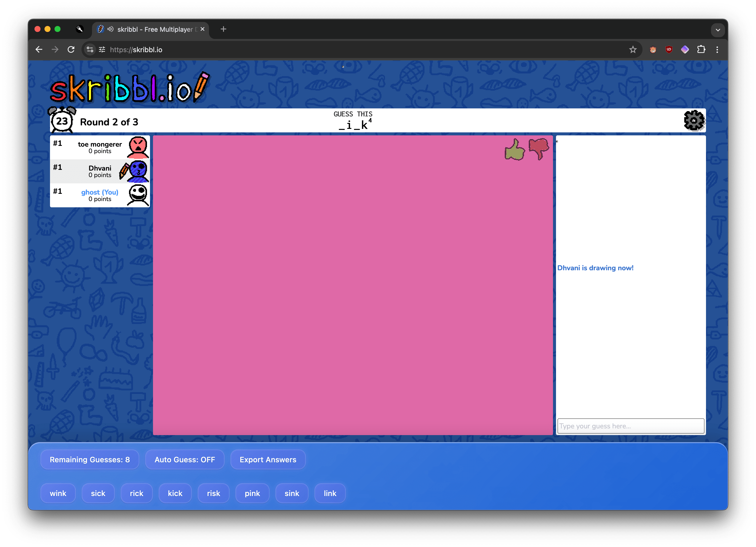Toggle the Auto Guess: OFF button
Viewport: 756px width, 547px height.
pyautogui.click(x=185, y=459)
